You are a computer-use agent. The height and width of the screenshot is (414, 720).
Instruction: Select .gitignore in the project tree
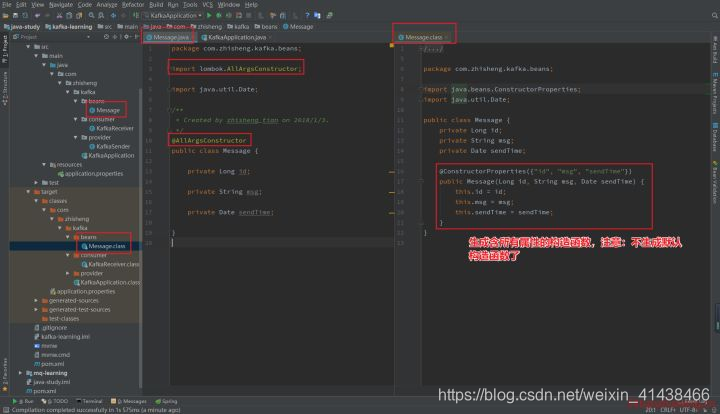(51, 328)
